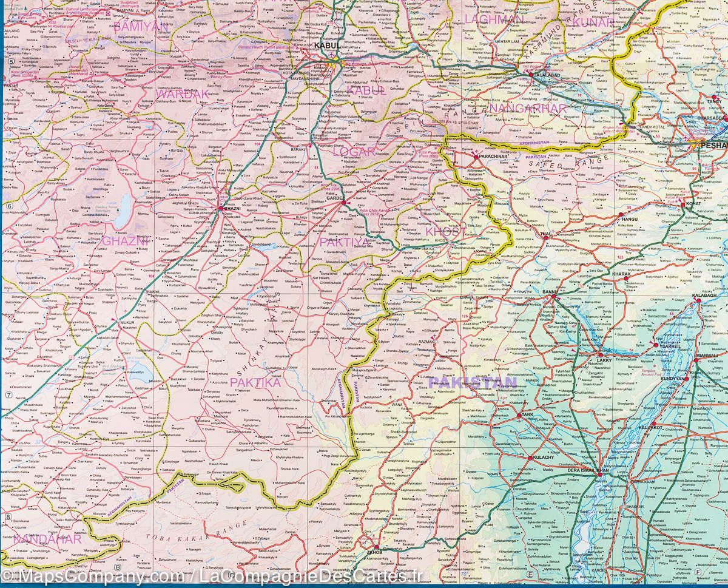Select the Jalalabad city marker
728x588 pixels.
(532, 75)
